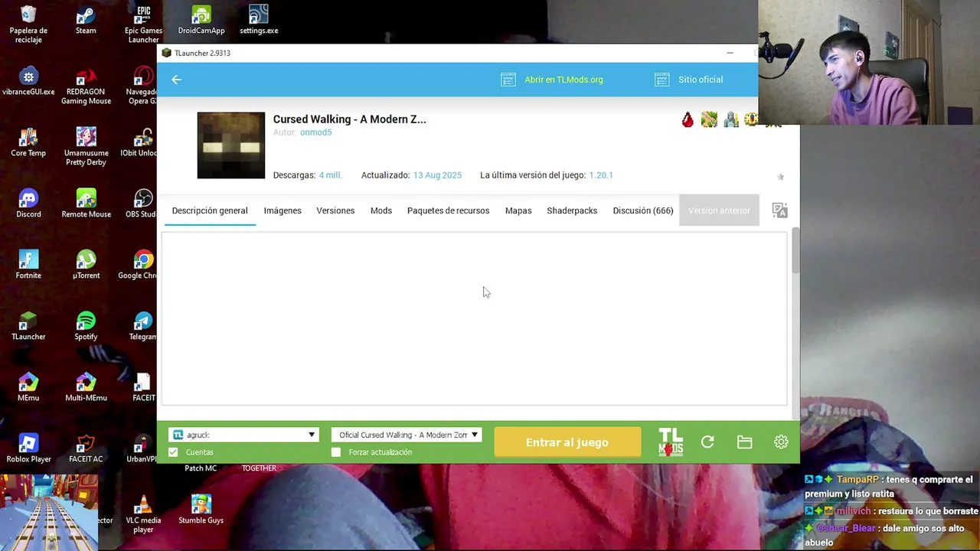Open the Discusión (666) tab
The width and height of the screenshot is (980, 551).
[x=643, y=210]
